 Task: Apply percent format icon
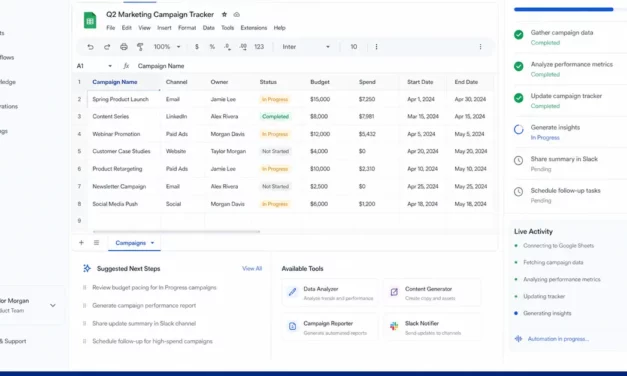click(x=212, y=47)
